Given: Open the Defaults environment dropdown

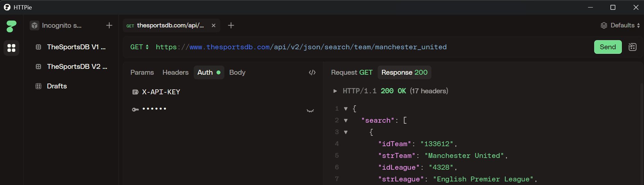Looking at the screenshot, I should (x=620, y=25).
